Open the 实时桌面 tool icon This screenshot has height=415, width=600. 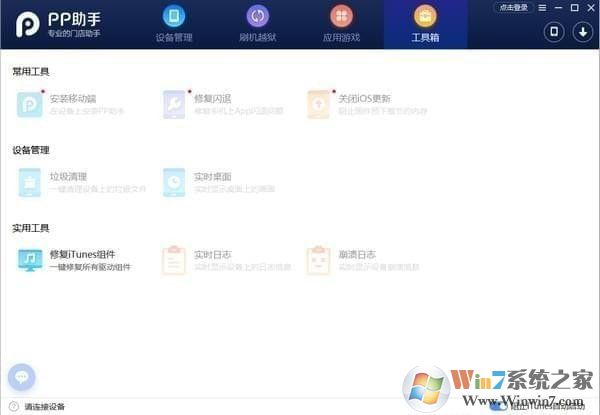click(174, 182)
